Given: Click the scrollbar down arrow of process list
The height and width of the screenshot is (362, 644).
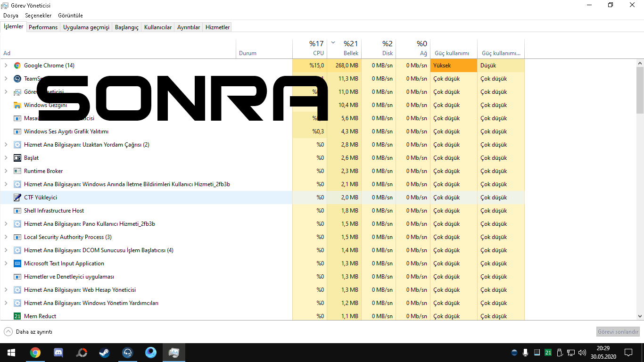Looking at the screenshot, I should tap(640, 316).
